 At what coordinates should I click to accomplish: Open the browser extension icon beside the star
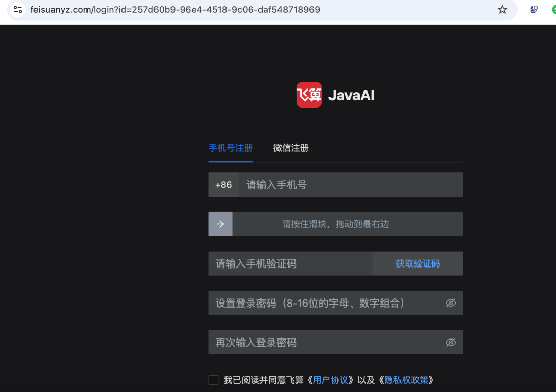click(534, 10)
